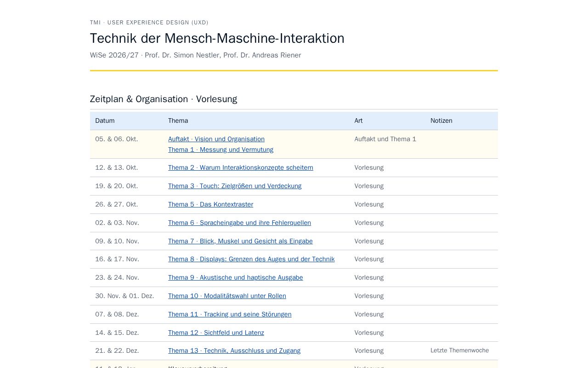Open Thema 5 · Das Kontextraster

click(x=210, y=204)
